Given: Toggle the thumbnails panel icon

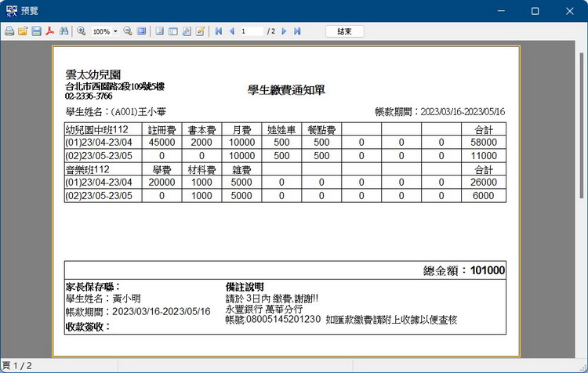Looking at the screenshot, I should pos(172,31).
